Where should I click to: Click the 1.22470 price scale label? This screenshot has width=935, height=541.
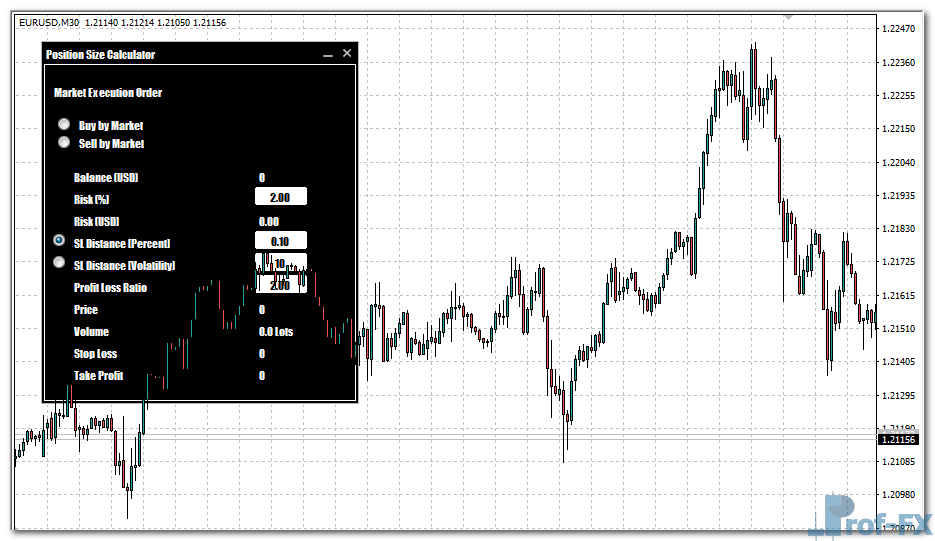900,29
